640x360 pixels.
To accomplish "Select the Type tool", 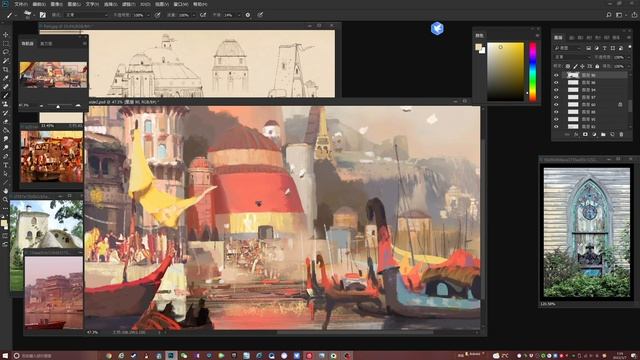I will pos(6,165).
